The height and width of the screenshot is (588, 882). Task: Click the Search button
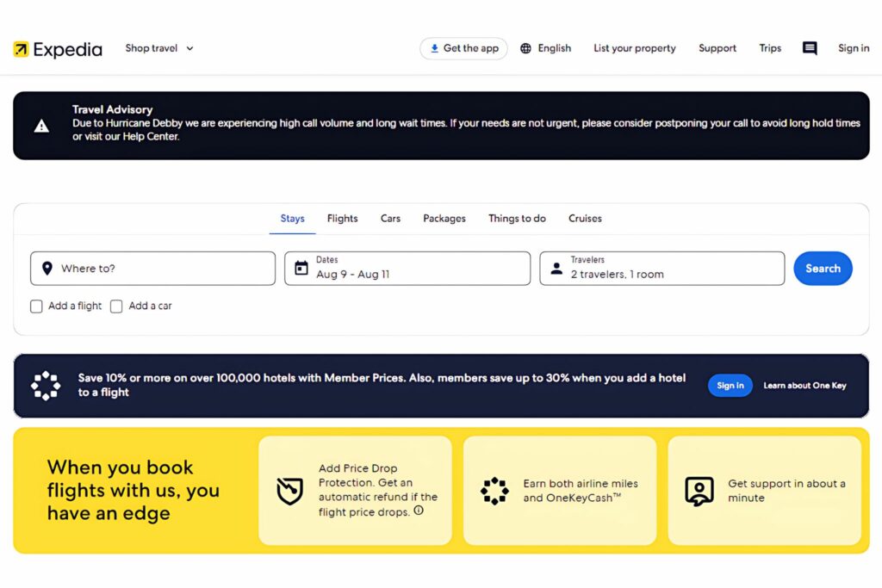pos(823,268)
